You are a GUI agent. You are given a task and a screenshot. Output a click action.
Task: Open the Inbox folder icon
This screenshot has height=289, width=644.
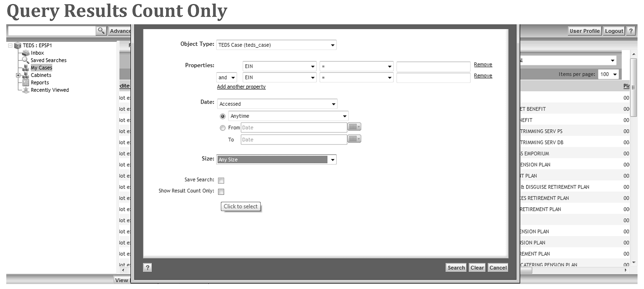click(26, 53)
